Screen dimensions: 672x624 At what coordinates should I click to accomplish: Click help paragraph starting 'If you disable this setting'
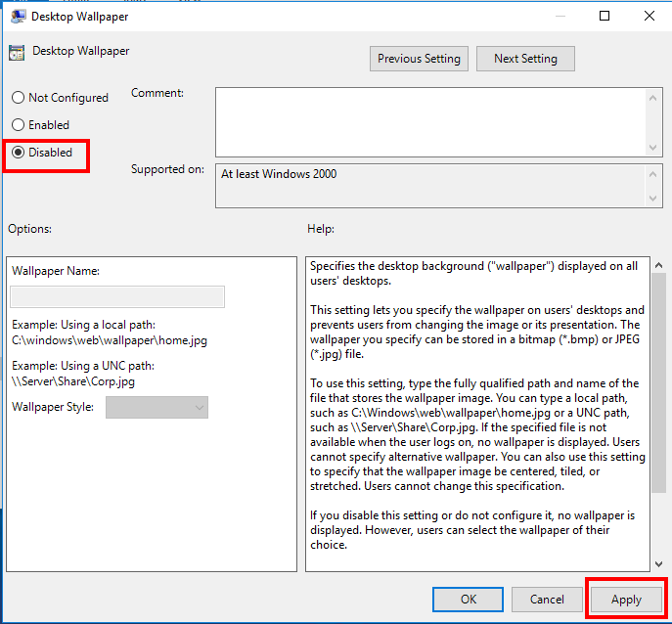472,530
